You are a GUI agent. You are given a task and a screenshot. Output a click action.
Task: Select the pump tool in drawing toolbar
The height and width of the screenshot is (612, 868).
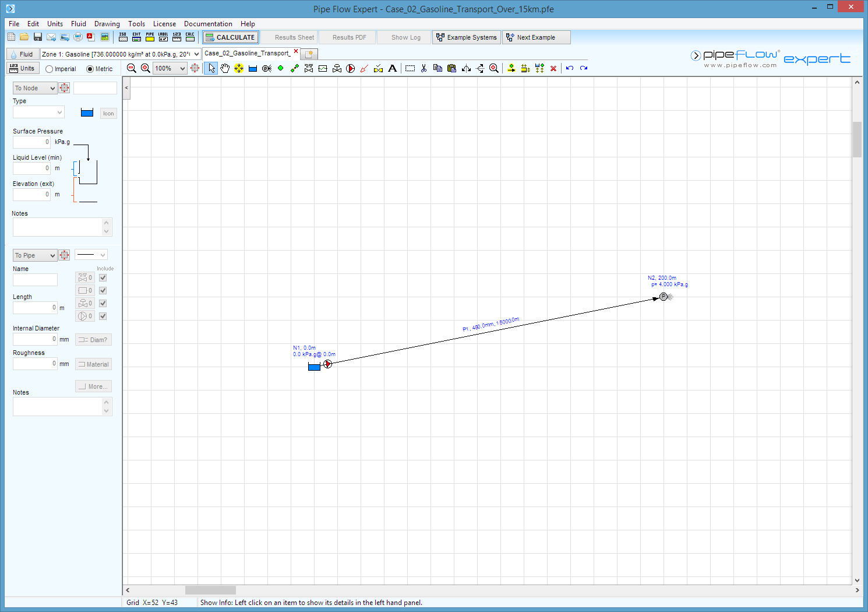click(351, 68)
